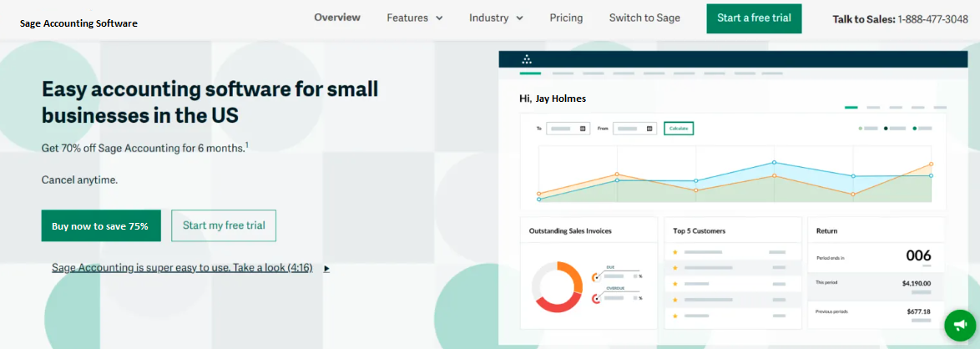Click the Hi, Jay Holmes greeting

[x=553, y=99]
